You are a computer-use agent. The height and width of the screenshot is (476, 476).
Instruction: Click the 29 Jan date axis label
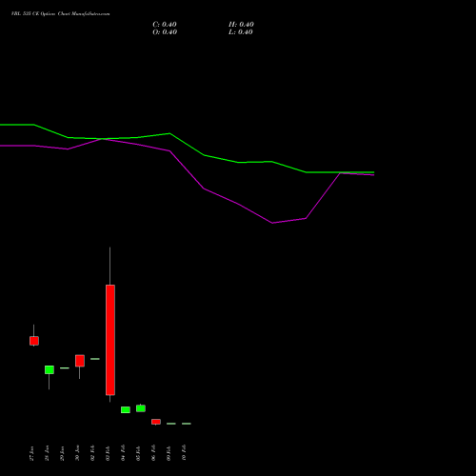click(x=62, y=453)
